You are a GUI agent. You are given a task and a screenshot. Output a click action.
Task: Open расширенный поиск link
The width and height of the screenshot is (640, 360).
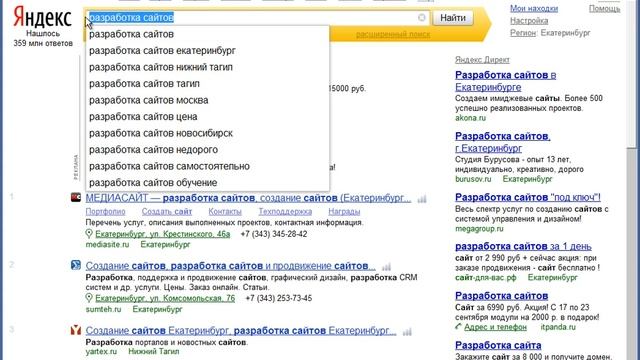point(393,34)
